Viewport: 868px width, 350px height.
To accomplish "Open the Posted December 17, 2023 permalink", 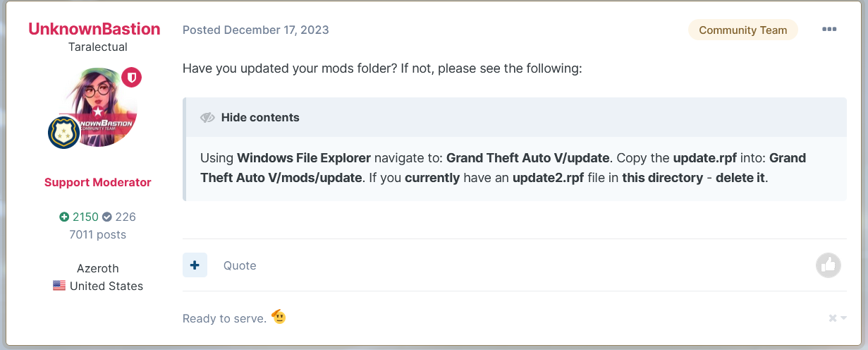I will [255, 30].
